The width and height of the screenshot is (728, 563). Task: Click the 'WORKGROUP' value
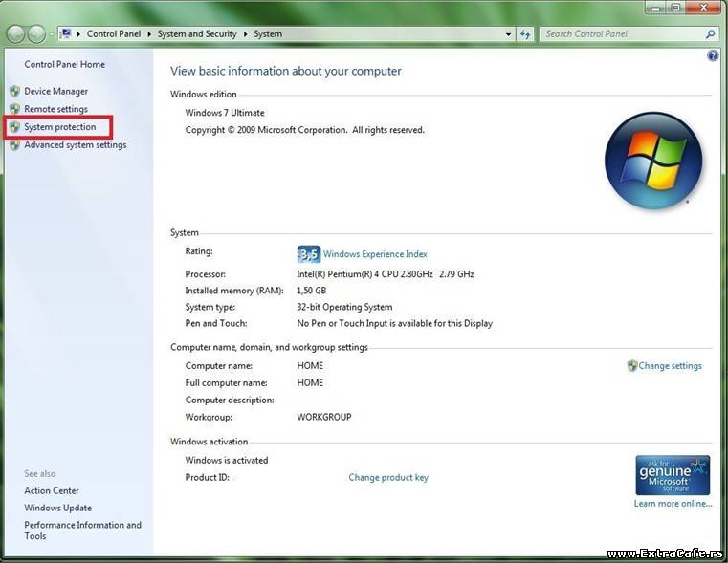coord(324,417)
